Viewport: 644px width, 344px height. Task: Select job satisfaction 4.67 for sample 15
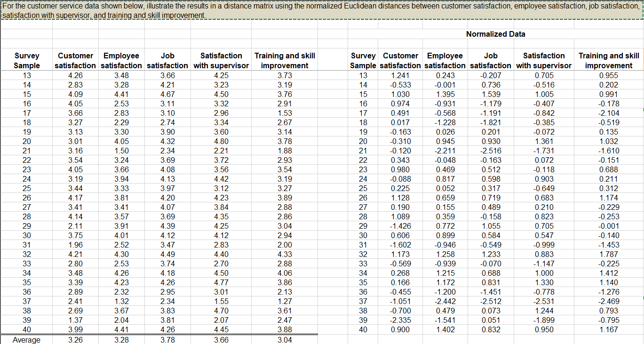[x=167, y=94]
